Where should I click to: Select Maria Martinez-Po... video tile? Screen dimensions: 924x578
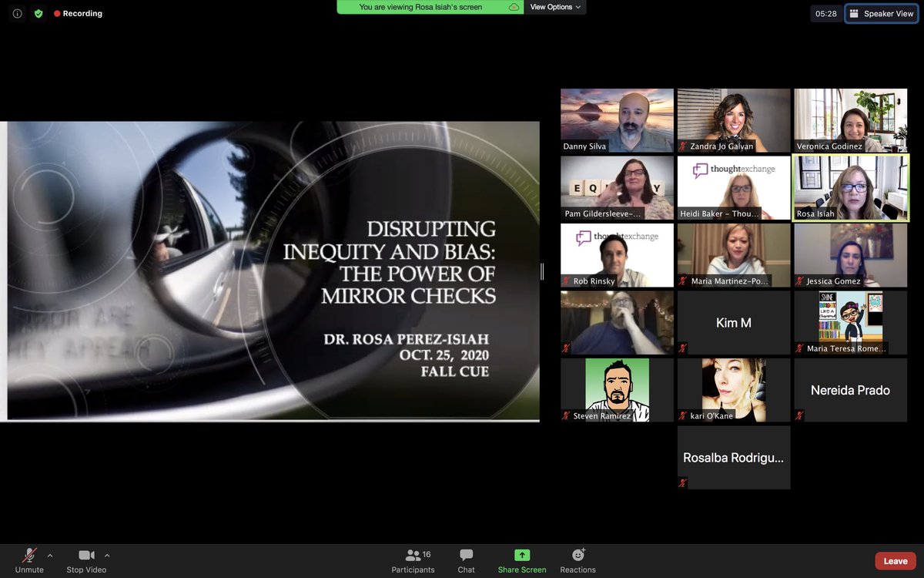pos(734,255)
